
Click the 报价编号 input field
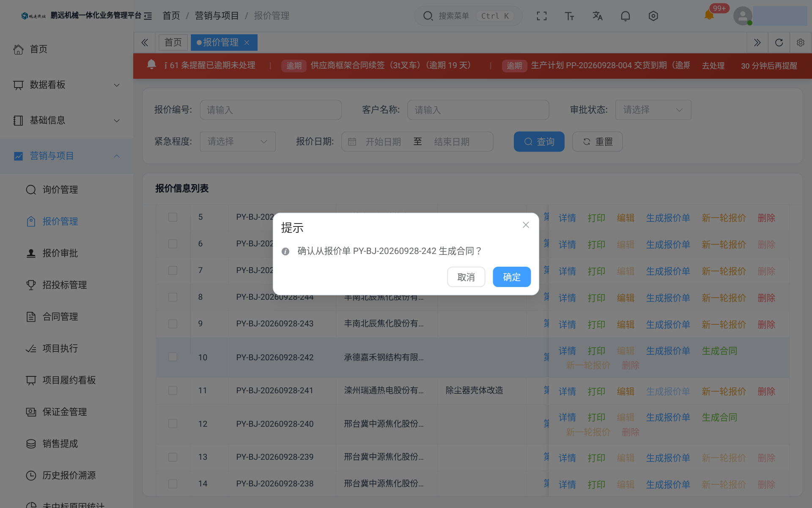(271, 110)
